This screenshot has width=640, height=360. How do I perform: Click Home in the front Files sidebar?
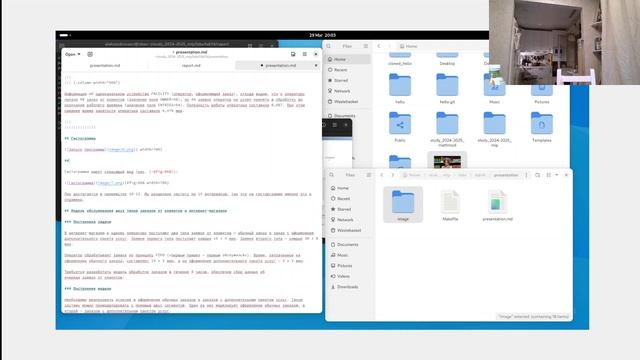350,188
